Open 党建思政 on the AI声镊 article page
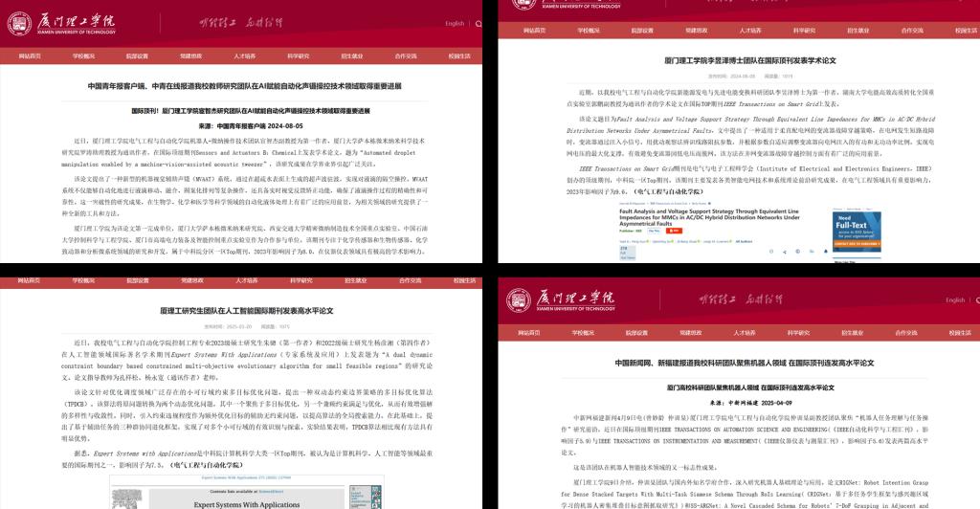Screen dimensions: 980x509 click(x=190, y=56)
